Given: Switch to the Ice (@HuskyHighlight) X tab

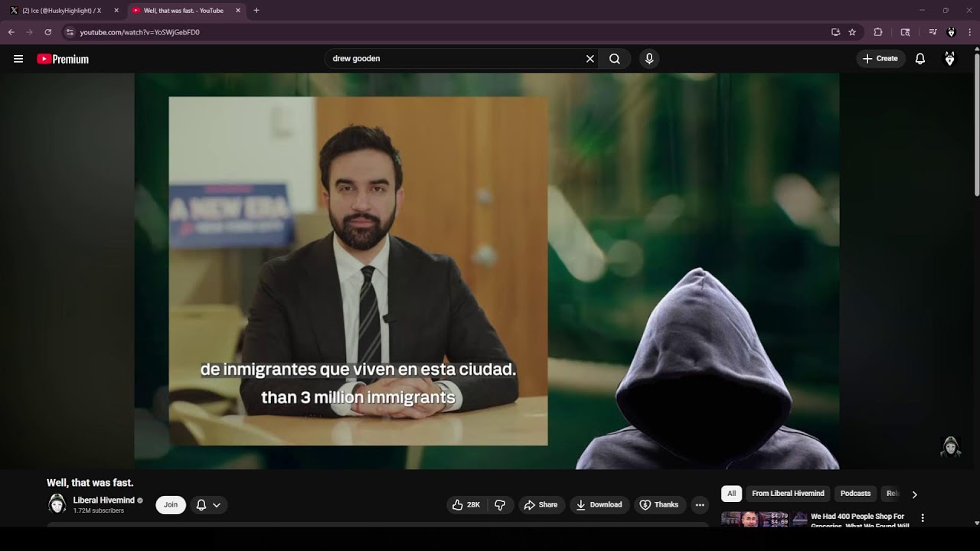Looking at the screenshot, I should click(61, 11).
